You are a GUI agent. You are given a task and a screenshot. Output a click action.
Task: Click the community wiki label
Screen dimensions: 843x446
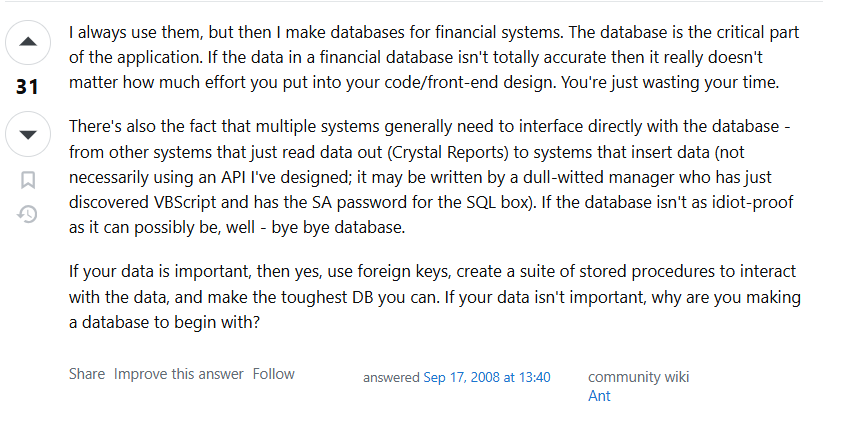638,377
